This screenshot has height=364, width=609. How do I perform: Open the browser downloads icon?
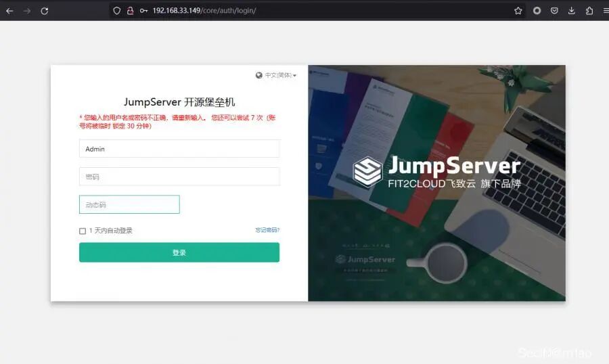(x=571, y=11)
